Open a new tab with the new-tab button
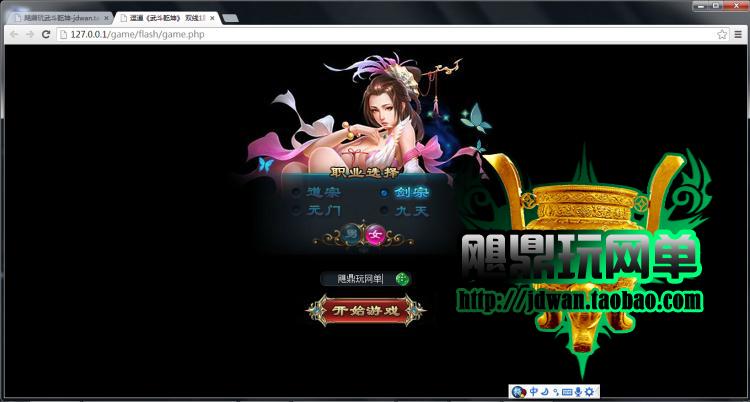750x402 pixels. tap(231, 18)
